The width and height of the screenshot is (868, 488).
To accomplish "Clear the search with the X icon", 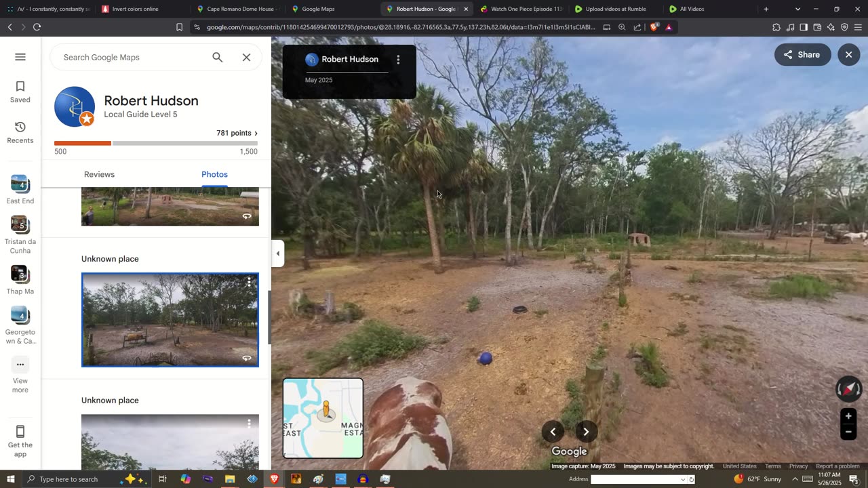I will tap(247, 58).
